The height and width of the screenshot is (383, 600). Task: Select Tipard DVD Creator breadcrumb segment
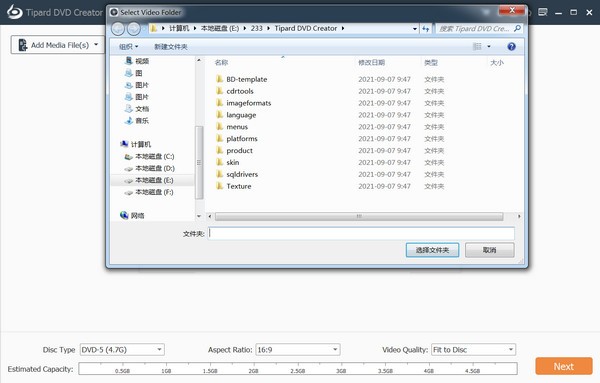(306, 28)
